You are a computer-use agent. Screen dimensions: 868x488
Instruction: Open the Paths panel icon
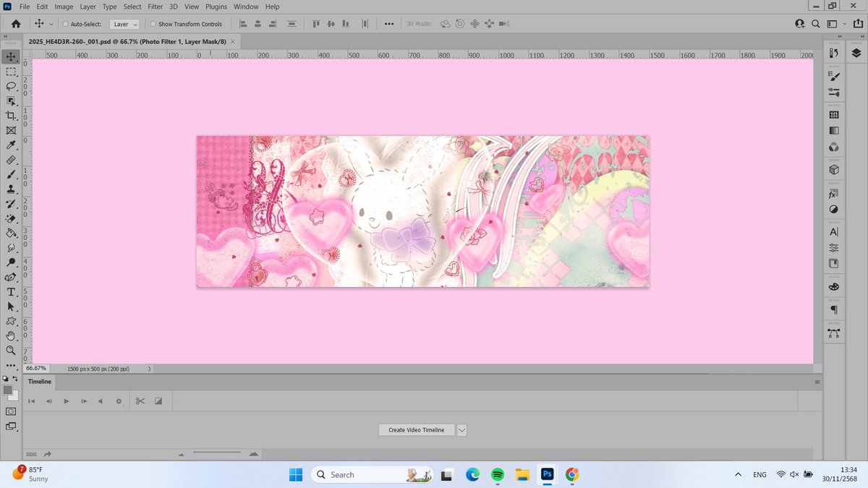click(833, 333)
